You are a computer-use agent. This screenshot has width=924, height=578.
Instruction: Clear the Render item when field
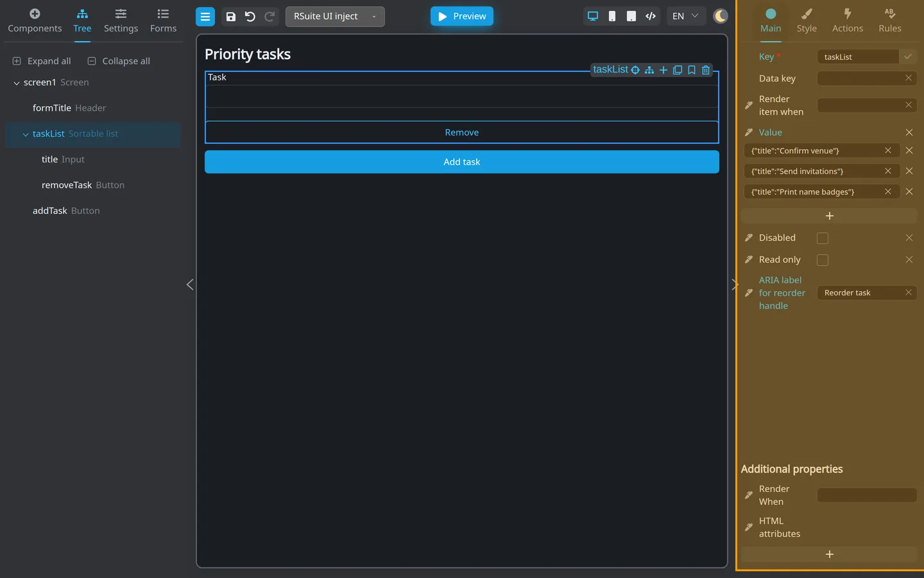909,105
